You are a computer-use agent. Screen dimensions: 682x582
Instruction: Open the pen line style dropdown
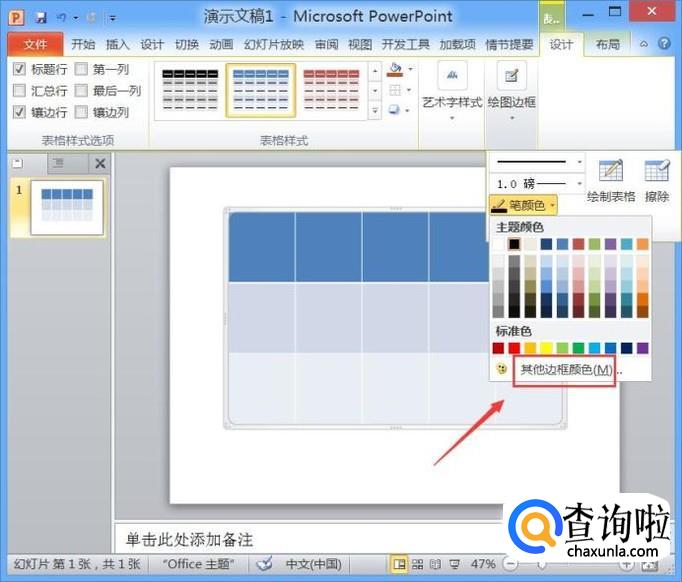coord(537,162)
